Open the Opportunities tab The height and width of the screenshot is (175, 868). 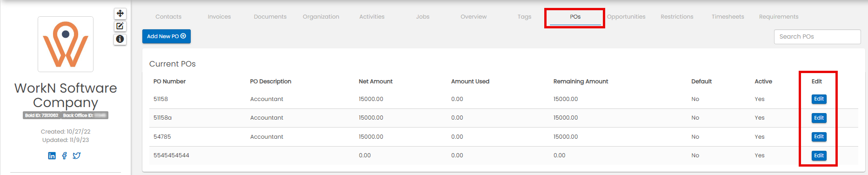626,17
